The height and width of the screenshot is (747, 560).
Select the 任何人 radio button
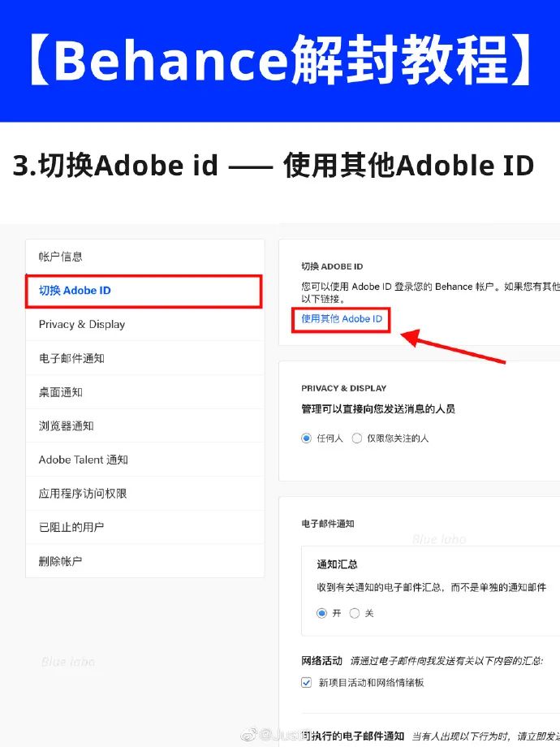click(x=306, y=438)
